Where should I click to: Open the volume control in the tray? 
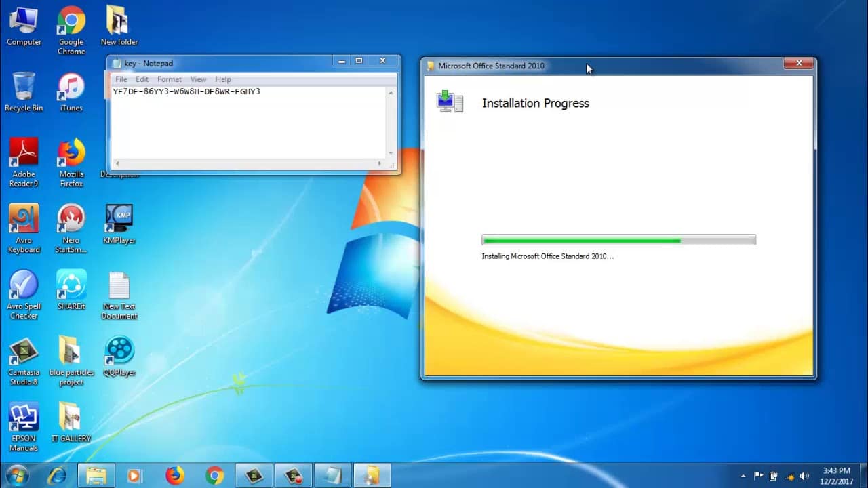pos(804,476)
